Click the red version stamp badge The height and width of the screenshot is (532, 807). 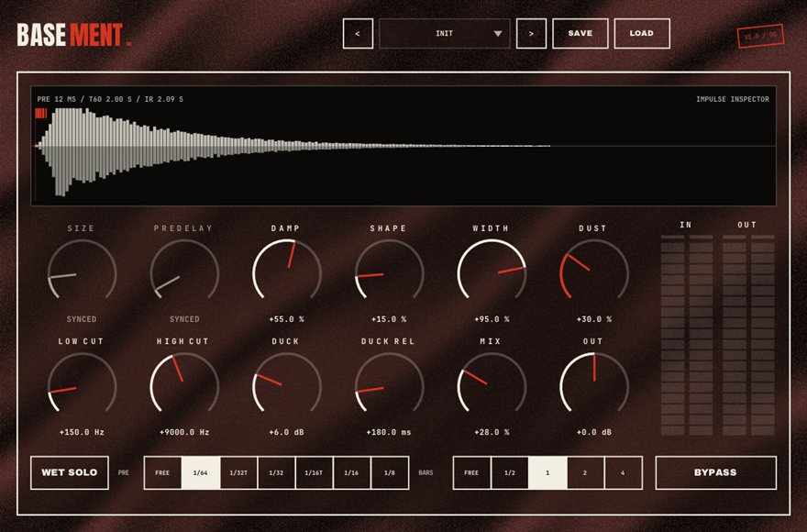click(x=760, y=36)
